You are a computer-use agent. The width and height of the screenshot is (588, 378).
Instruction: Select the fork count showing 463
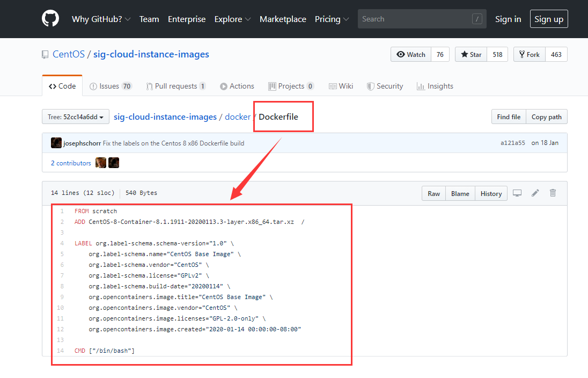point(556,54)
